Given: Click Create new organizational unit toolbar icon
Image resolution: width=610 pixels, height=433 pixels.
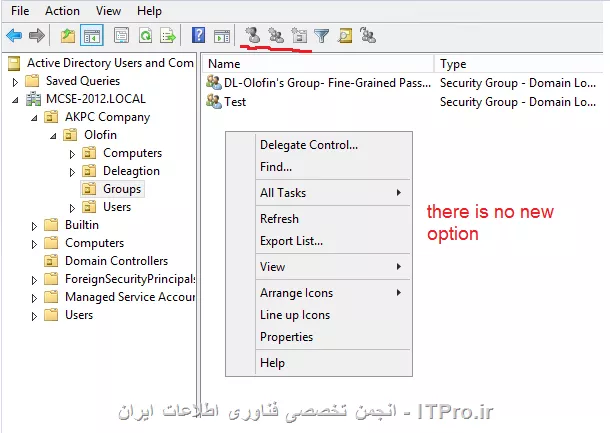Looking at the screenshot, I should [x=299, y=35].
